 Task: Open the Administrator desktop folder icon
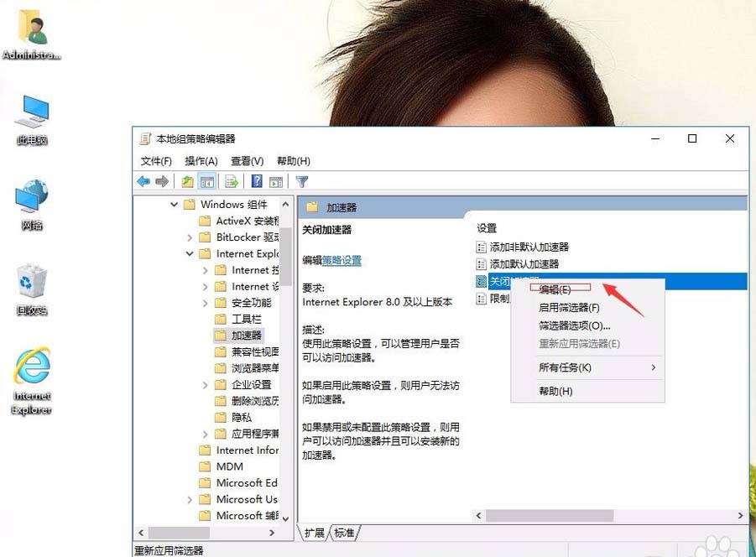click(32, 34)
